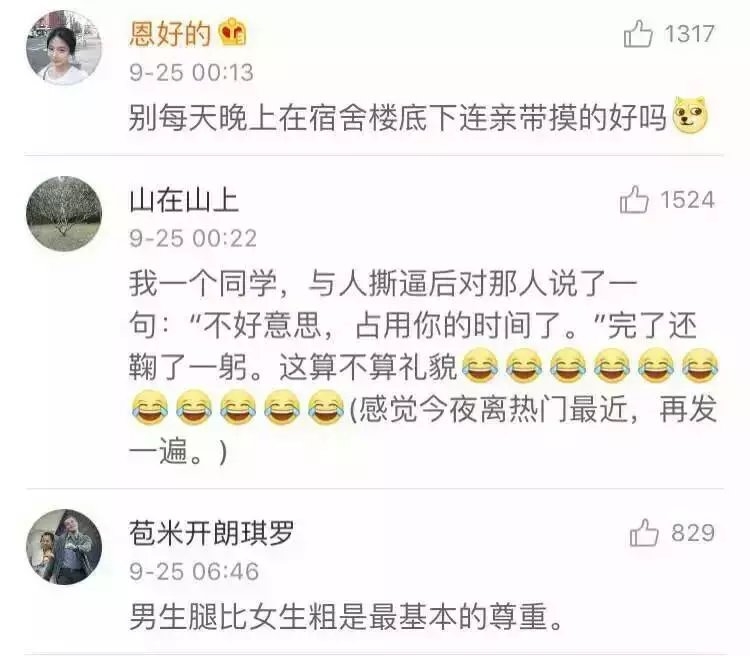
Task: Open profile via username 苞米开朗琪罗
Action: point(211,533)
